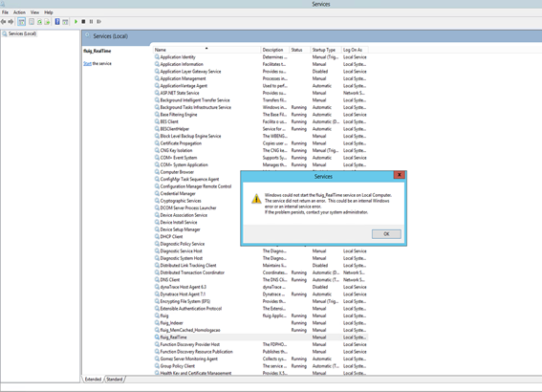Select the Dynatrace Host Agent 7.1 row
Viewport: 542px width, 392px height.
tap(261, 294)
